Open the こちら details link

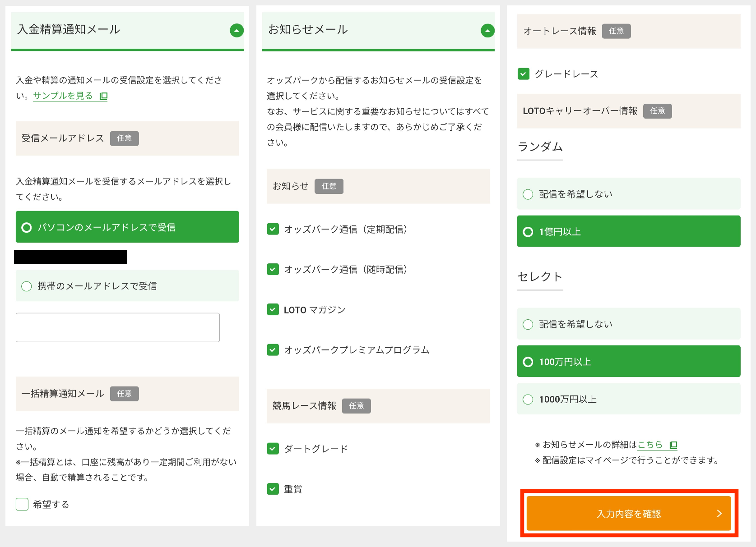click(x=650, y=445)
